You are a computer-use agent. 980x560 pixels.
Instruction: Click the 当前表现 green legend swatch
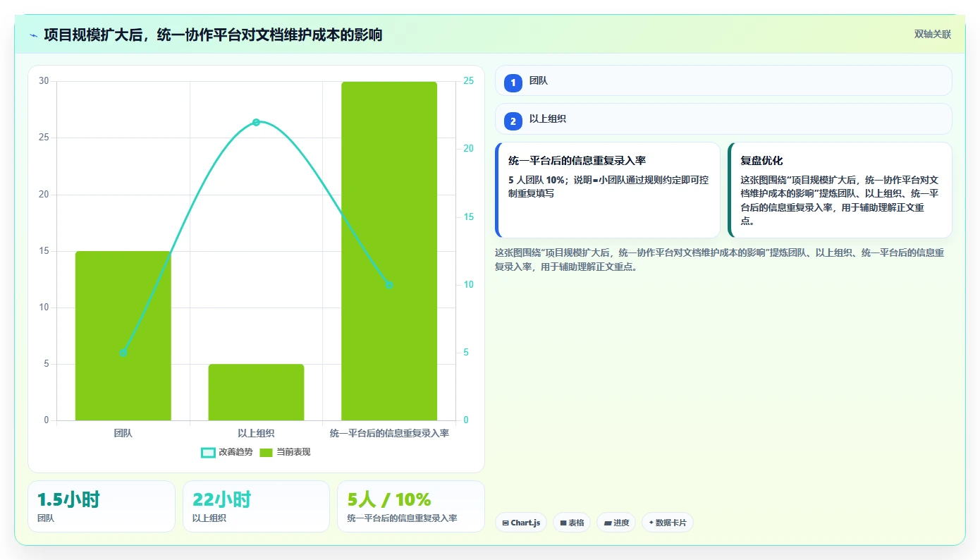(267, 452)
